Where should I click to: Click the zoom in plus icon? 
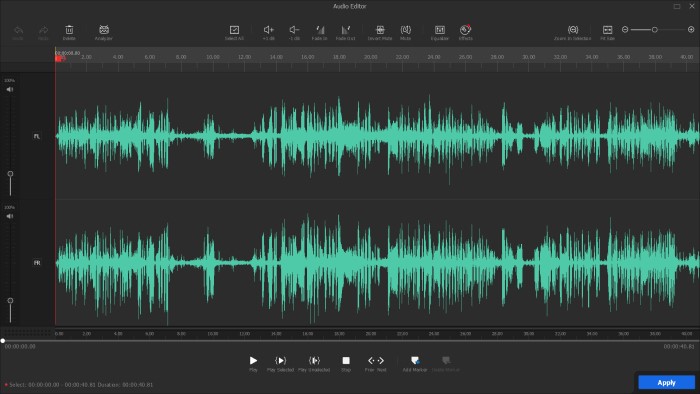[x=691, y=29]
